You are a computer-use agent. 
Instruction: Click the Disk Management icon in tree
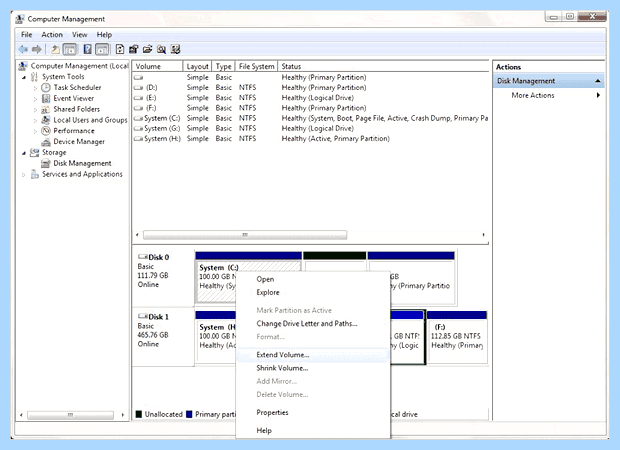46,163
